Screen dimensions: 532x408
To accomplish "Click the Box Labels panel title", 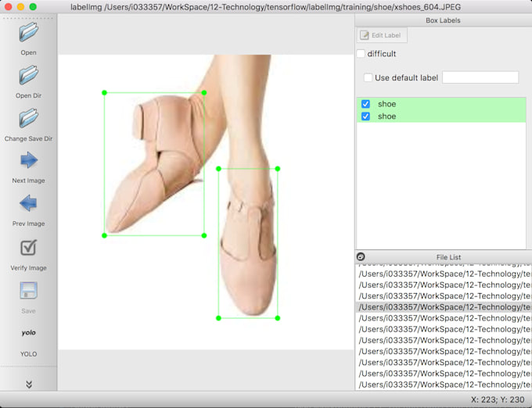I will 443,20.
